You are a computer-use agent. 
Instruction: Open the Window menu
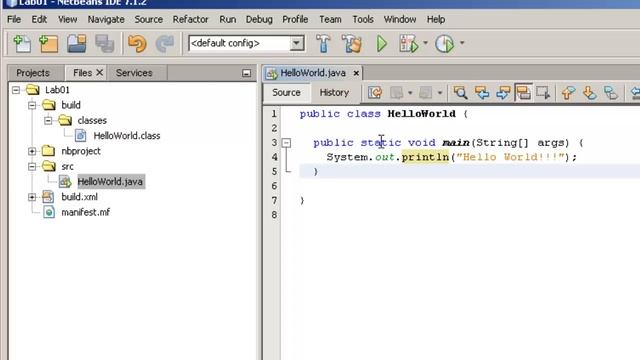click(x=400, y=19)
